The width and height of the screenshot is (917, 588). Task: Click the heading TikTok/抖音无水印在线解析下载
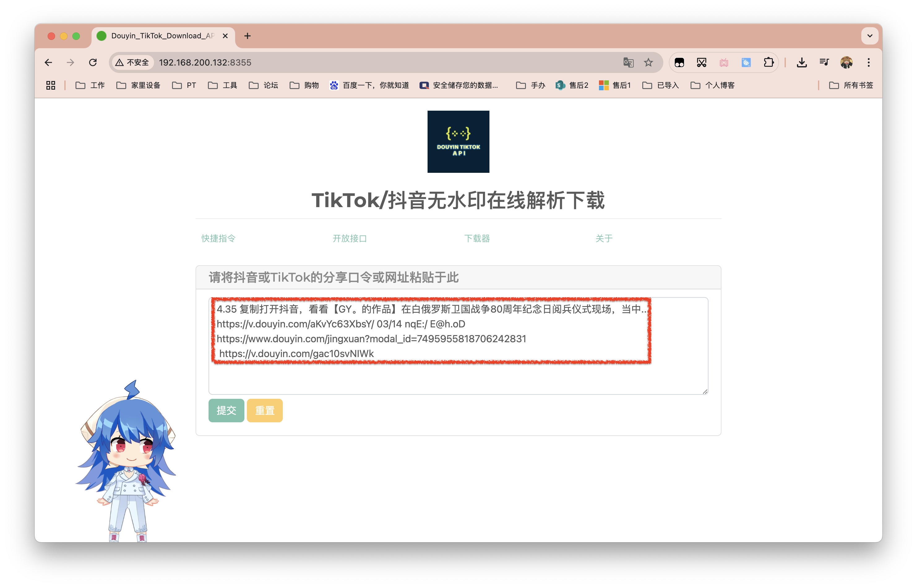point(458,200)
